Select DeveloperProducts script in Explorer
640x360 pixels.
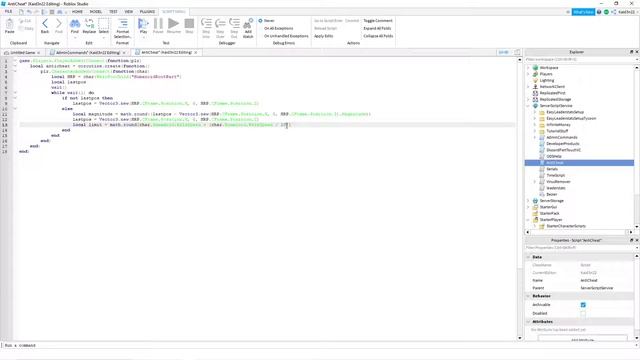562,144
